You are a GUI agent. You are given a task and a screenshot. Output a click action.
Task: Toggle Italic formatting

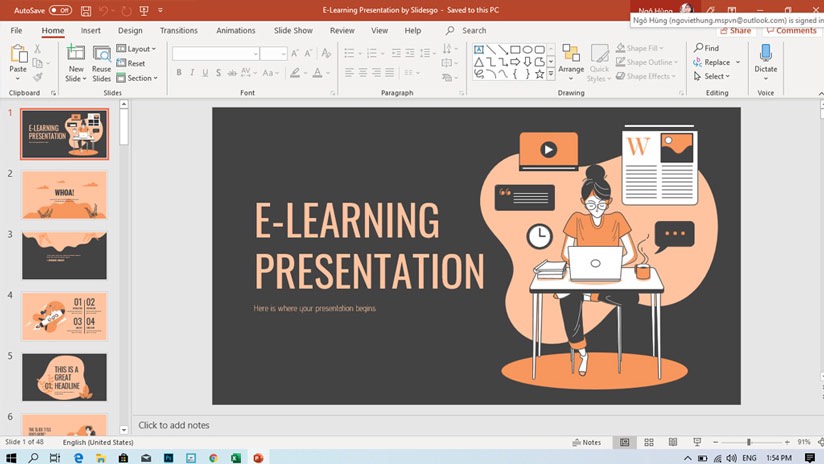point(192,73)
